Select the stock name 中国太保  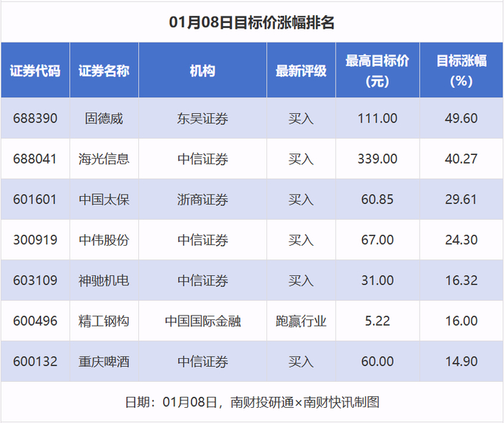tap(104, 200)
